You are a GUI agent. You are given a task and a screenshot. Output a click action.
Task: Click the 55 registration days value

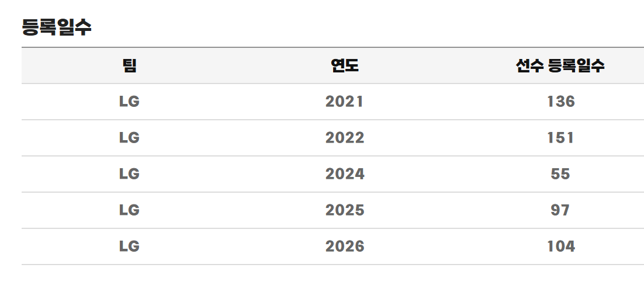560,174
